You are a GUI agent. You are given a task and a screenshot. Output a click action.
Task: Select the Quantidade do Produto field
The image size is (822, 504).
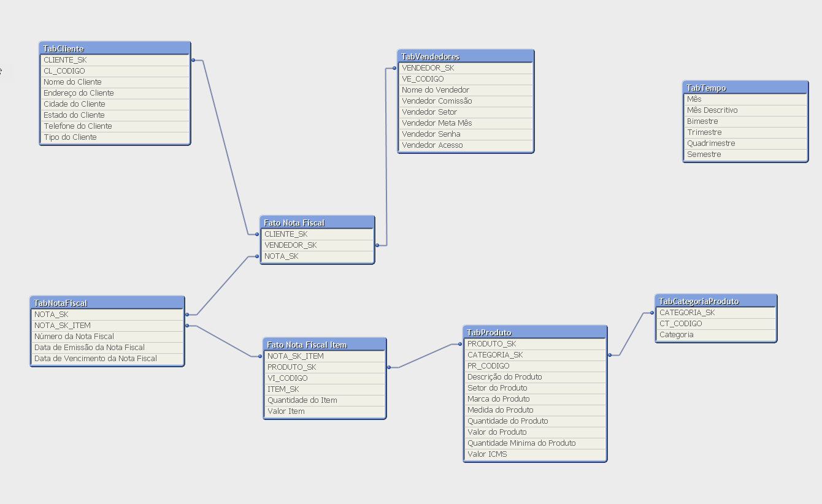pyautogui.click(x=535, y=421)
